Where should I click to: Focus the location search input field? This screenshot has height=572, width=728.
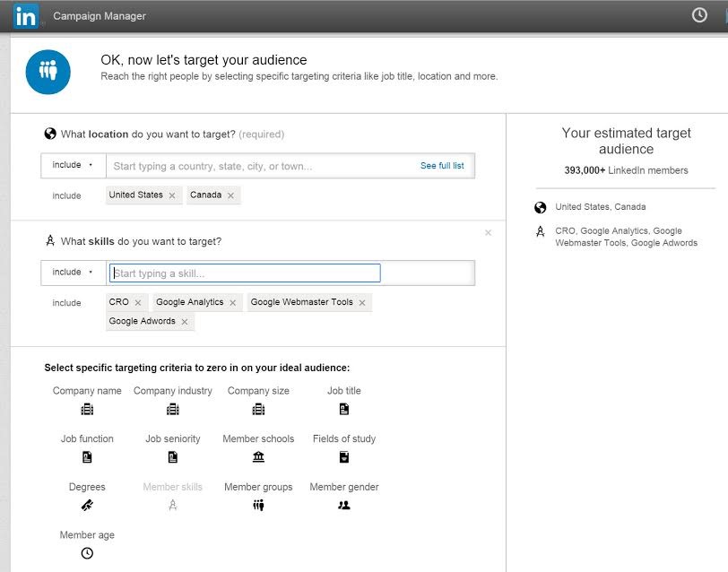pyautogui.click(x=263, y=166)
